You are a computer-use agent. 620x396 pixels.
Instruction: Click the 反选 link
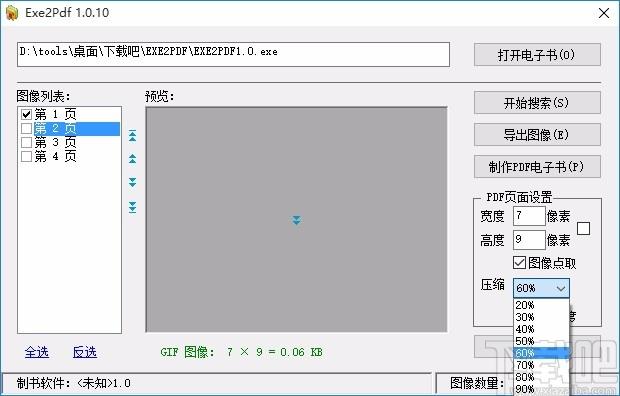point(85,352)
